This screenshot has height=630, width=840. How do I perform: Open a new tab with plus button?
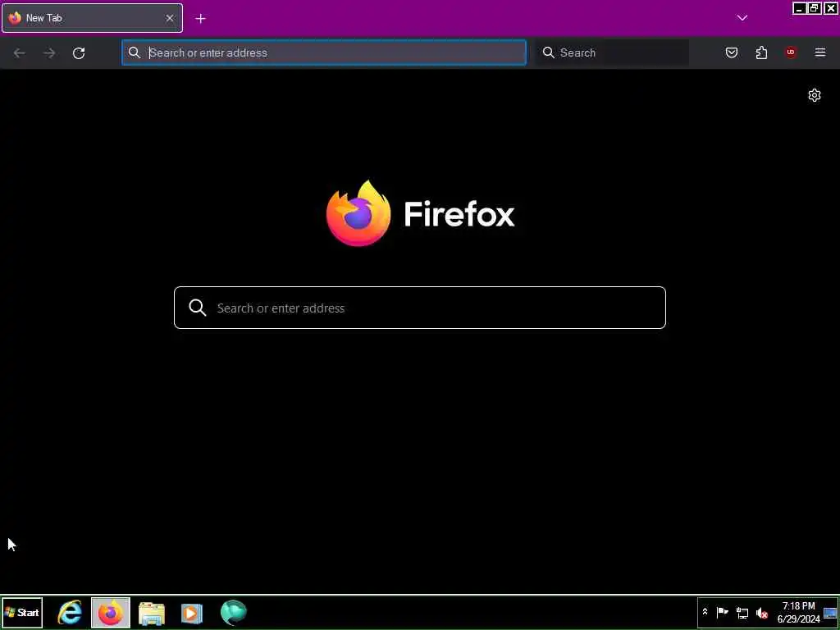point(200,19)
